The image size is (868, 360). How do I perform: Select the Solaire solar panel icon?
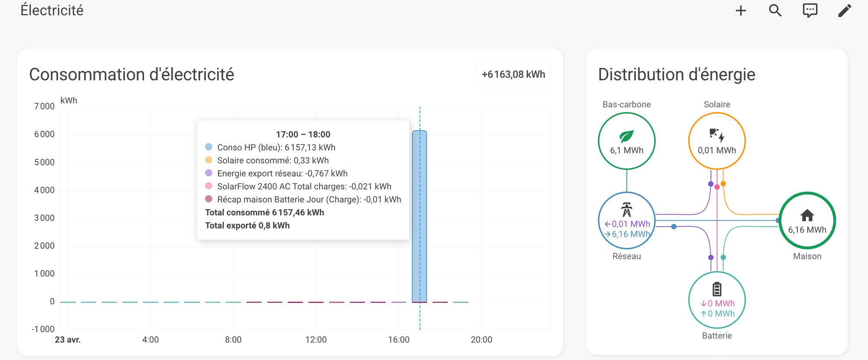(x=717, y=135)
